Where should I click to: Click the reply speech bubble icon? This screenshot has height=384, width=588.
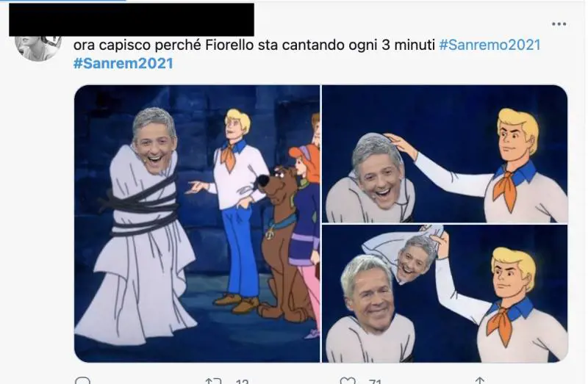tap(82, 380)
